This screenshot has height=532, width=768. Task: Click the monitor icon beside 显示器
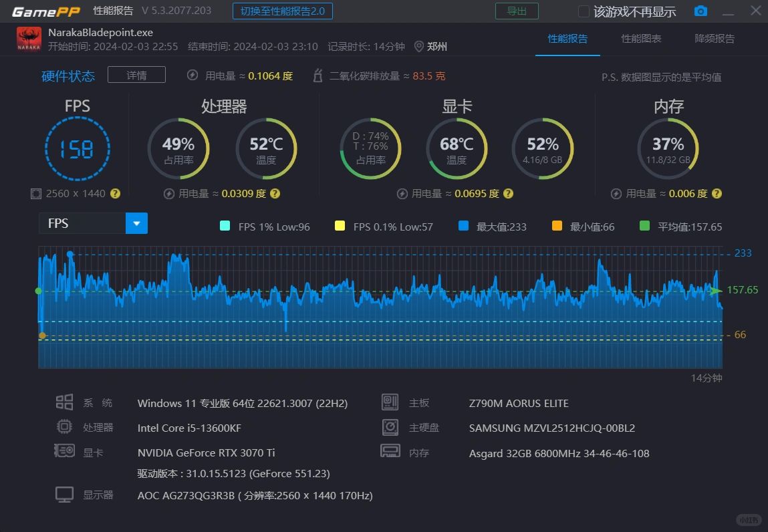tap(64, 495)
